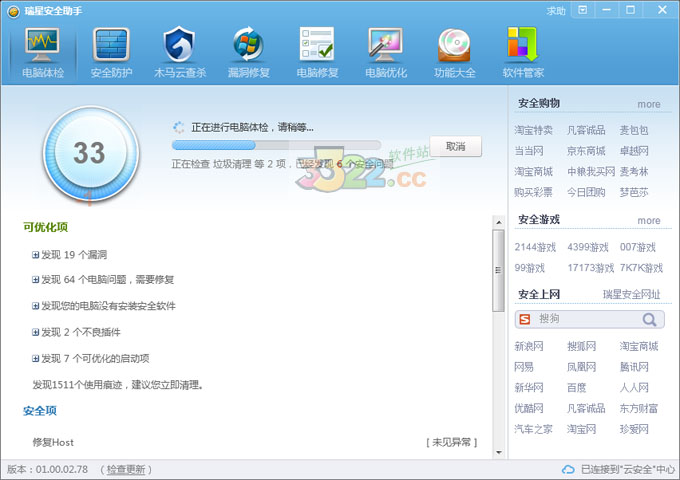Open 安全防护 firewall icon
The image size is (680, 480).
(x=111, y=44)
